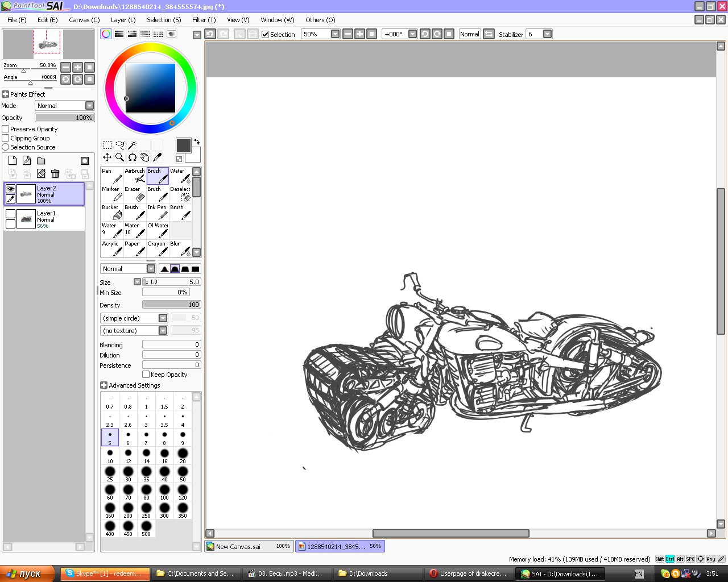This screenshot has width=728, height=582.
Task: Select the Eraser tool
Action: 135,194
